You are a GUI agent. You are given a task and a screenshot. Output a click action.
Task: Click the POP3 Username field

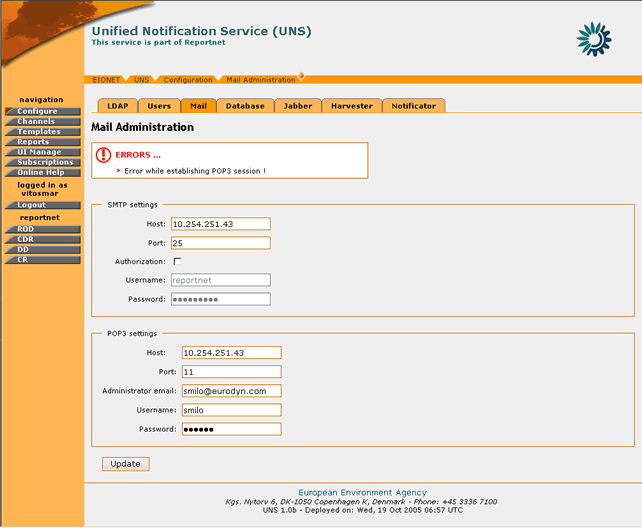pyautogui.click(x=231, y=410)
